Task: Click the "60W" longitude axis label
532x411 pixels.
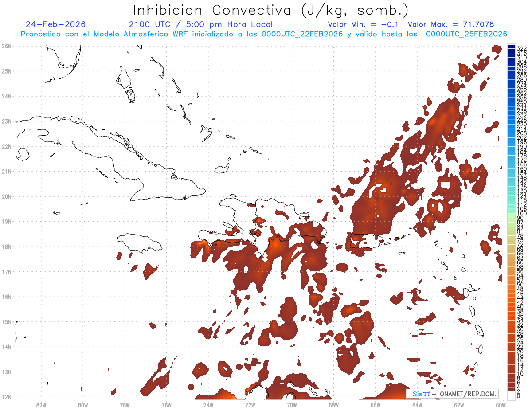Action: click(501, 404)
